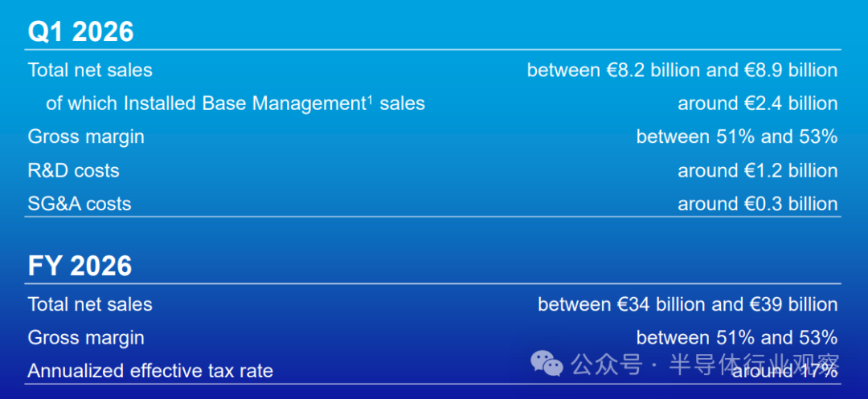Click the Total net sales label under Q1 2026
The height and width of the screenshot is (399, 868).
tap(90, 71)
